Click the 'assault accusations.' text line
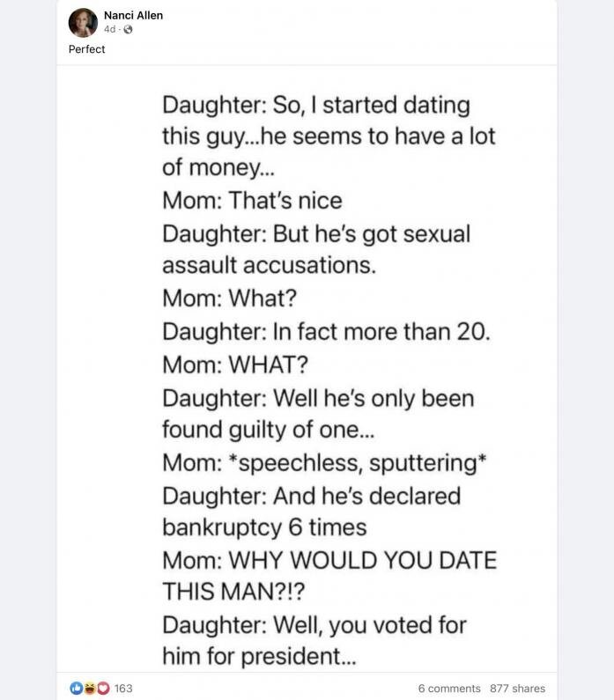The image size is (614, 700). click(270, 265)
